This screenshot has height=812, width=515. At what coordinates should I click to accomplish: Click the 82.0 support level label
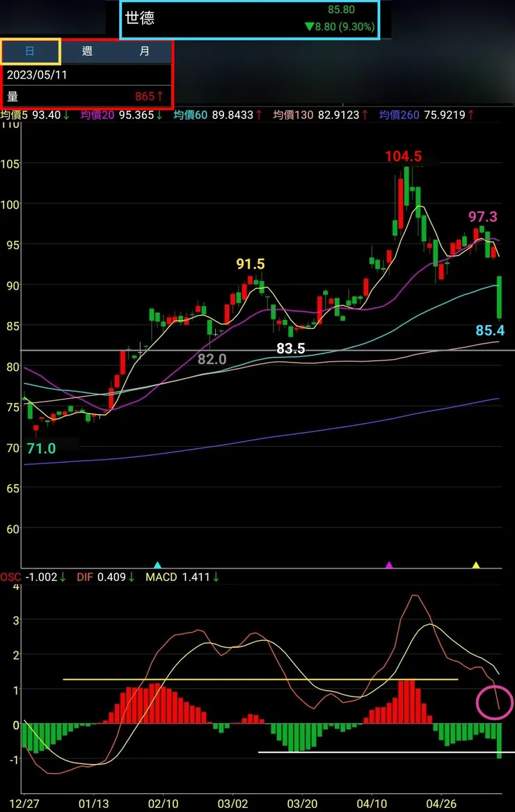(x=212, y=359)
